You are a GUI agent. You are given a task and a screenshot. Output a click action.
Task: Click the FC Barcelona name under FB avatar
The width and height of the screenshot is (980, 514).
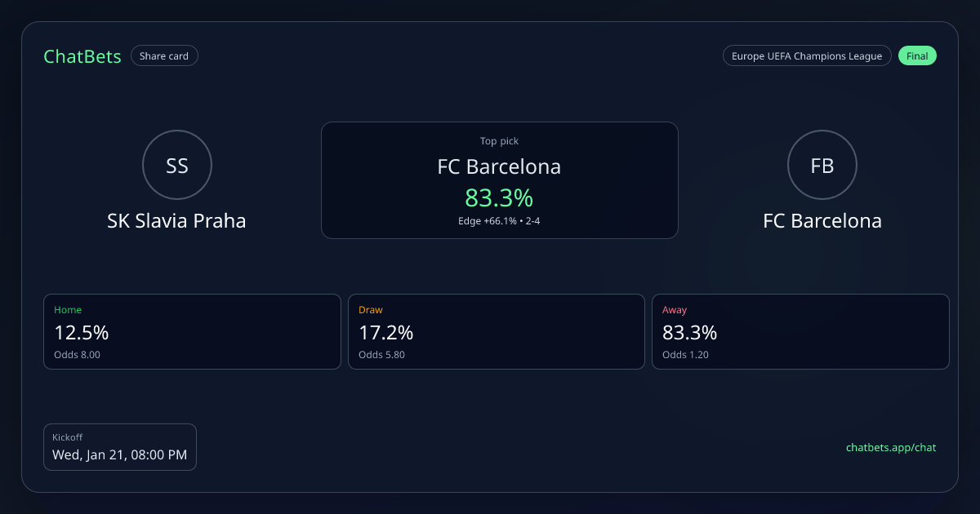[x=822, y=221]
